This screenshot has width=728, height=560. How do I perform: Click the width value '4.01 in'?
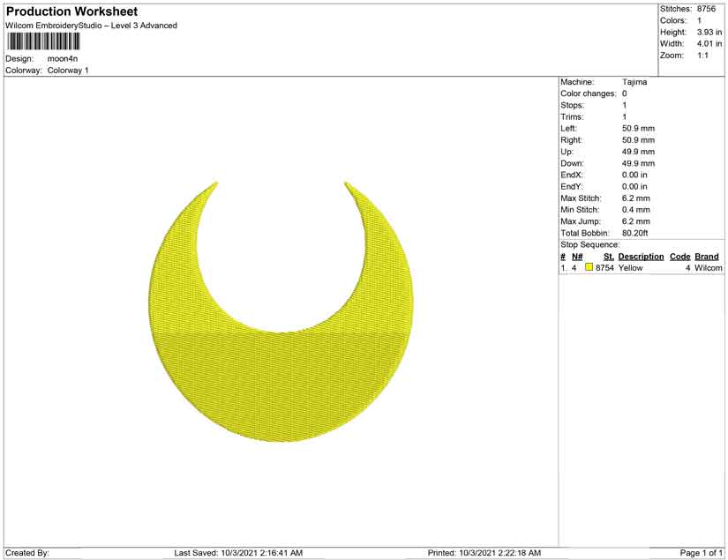709,43
